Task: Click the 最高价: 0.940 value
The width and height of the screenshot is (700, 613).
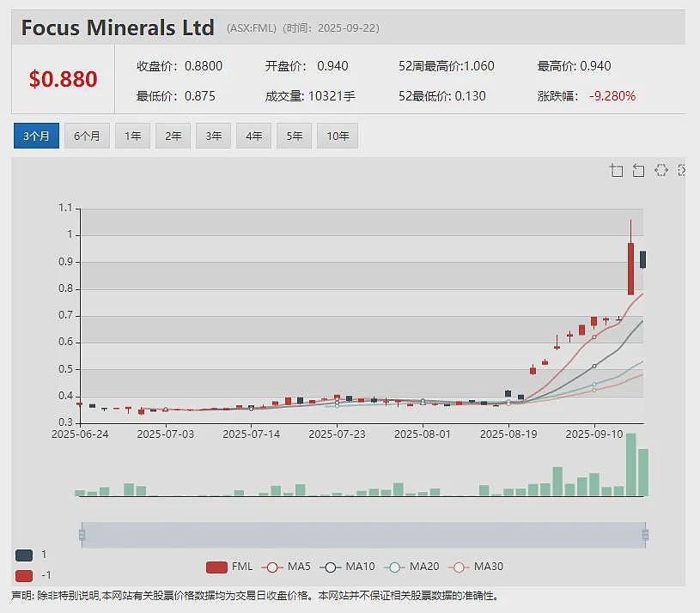Action: click(x=574, y=66)
